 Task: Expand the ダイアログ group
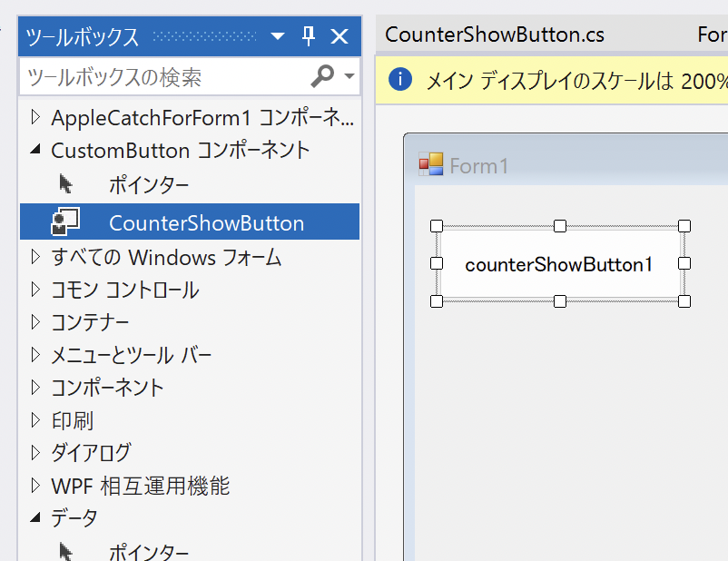[x=35, y=452]
